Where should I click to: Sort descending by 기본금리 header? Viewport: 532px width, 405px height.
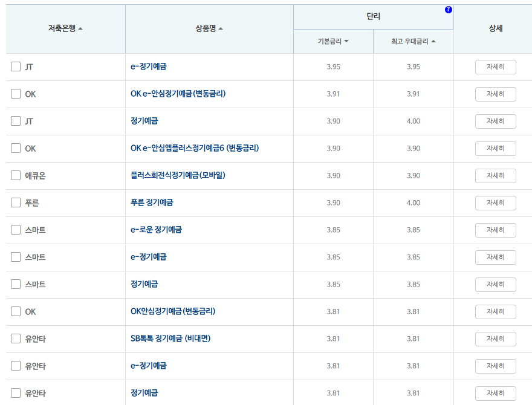[x=333, y=41]
